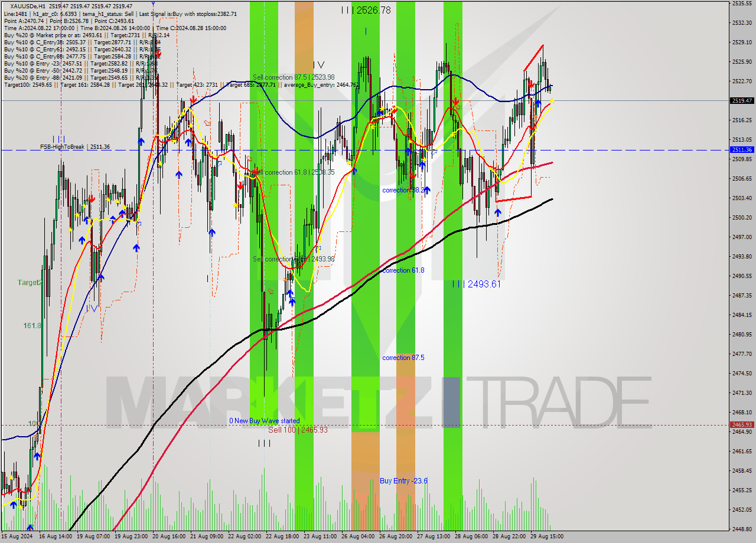Click the '27 Aug 13:00' time label

pyautogui.click(x=434, y=537)
